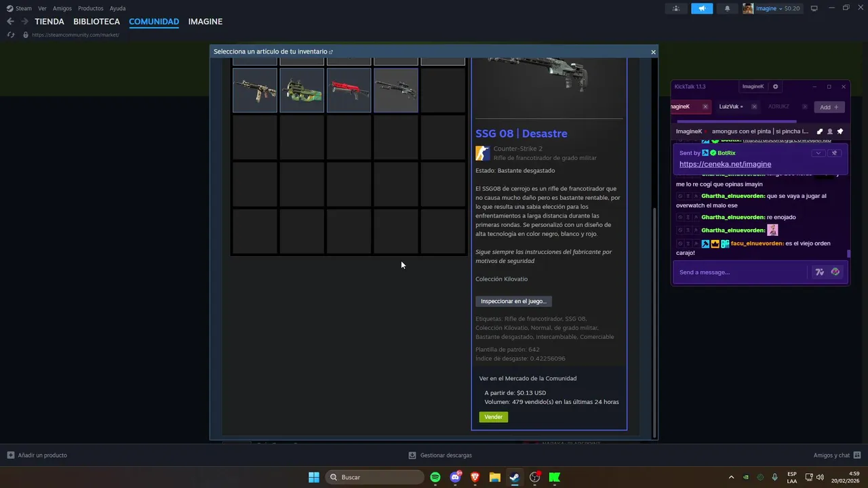Click the pin icon in KickTalk header
The width and height of the screenshot is (868, 488).
(x=840, y=131)
